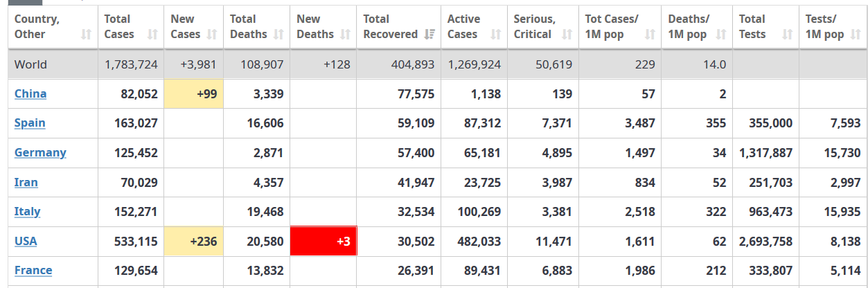Click World new cases +3,981
868x288 pixels.
point(198,64)
